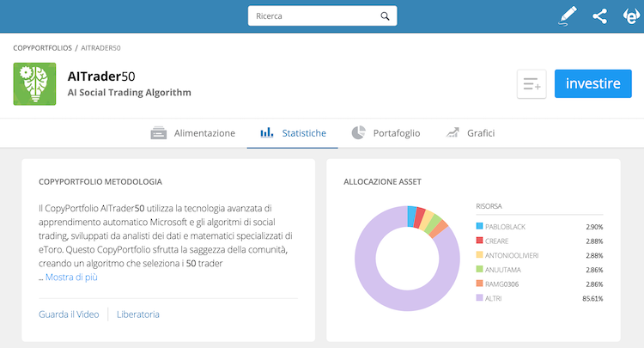This screenshot has width=644, height=348.
Task: Open the Guarda il Video link
Action: pos(69,314)
